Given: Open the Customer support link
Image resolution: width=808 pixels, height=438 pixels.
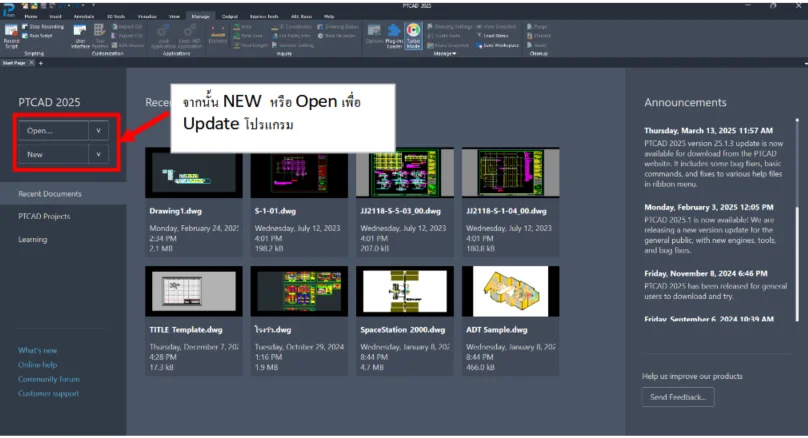Looking at the screenshot, I should [x=48, y=394].
